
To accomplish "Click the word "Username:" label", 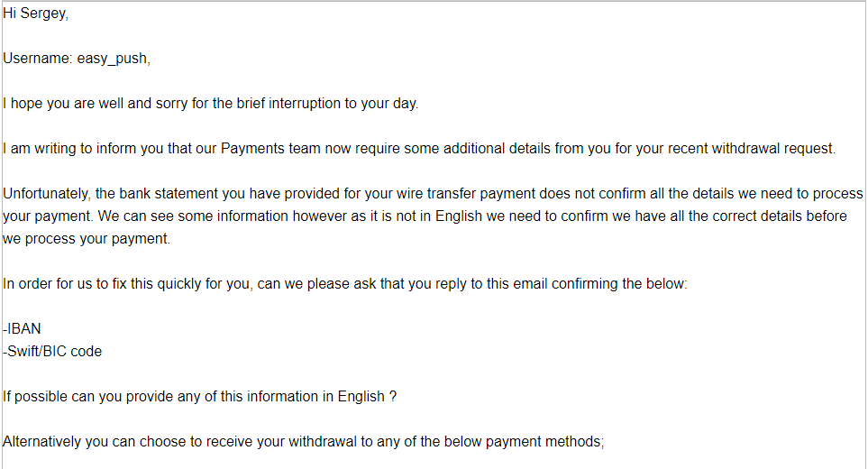I will coord(38,58).
